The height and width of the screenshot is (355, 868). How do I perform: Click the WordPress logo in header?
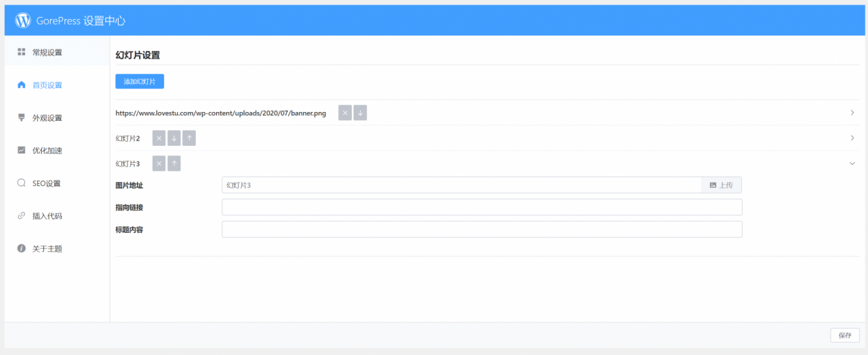(x=23, y=20)
